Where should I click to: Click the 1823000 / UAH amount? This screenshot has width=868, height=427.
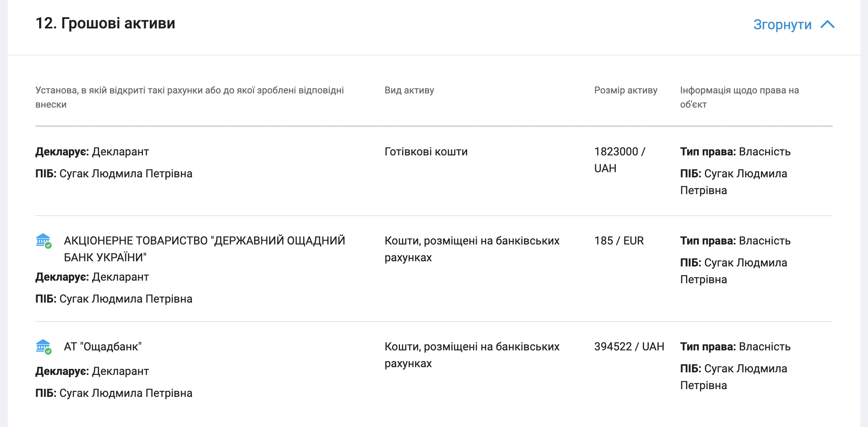click(619, 160)
